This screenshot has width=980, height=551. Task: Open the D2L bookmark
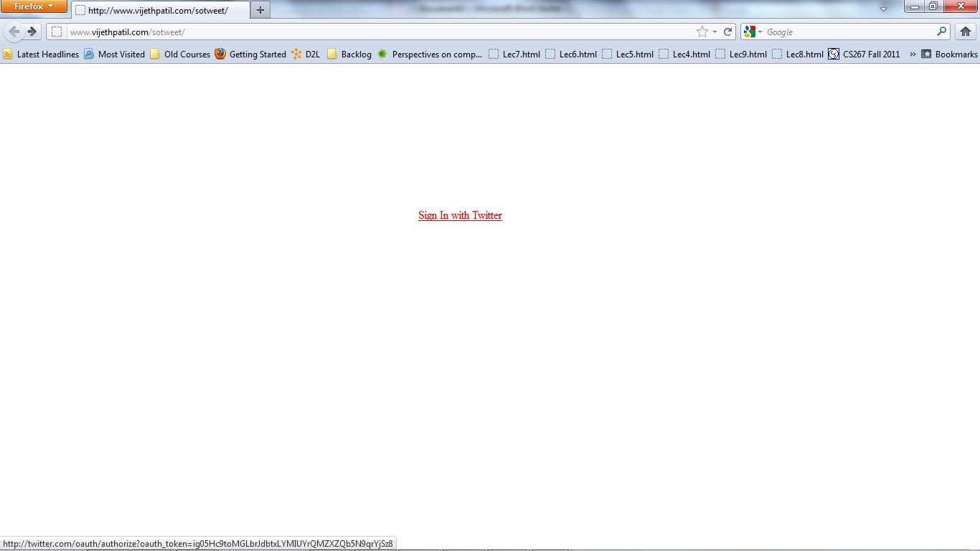point(306,54)
